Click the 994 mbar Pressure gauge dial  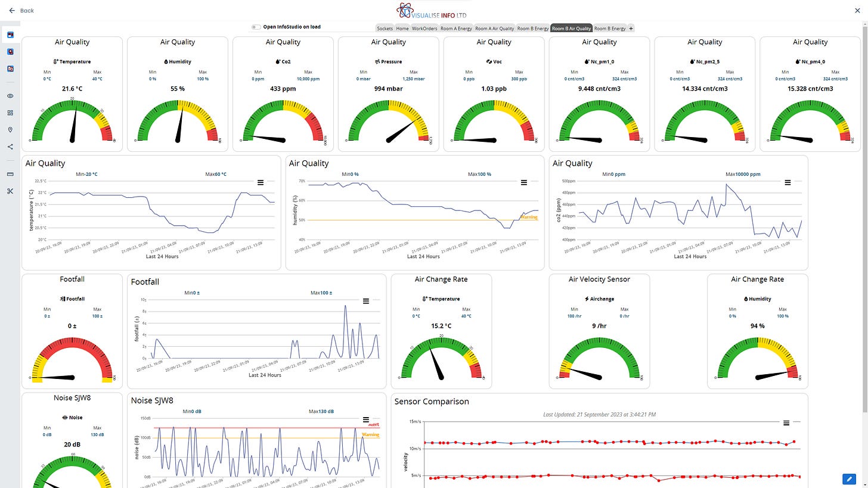pos(389,120)
